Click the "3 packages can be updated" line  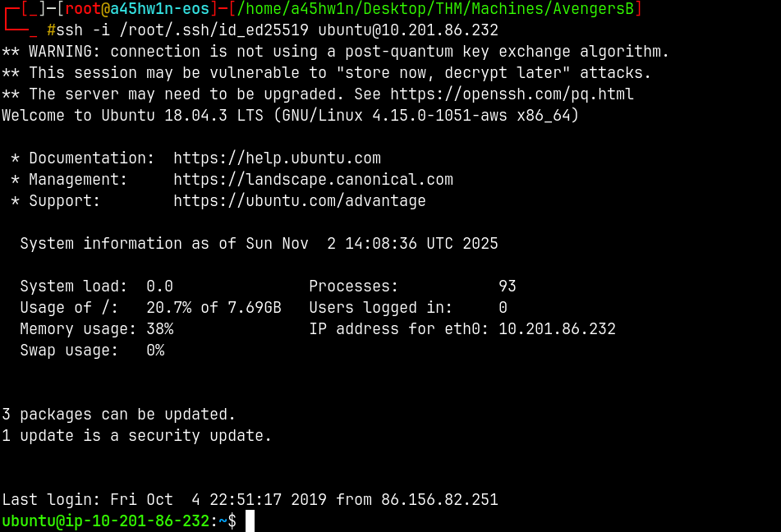click(119, 415)
